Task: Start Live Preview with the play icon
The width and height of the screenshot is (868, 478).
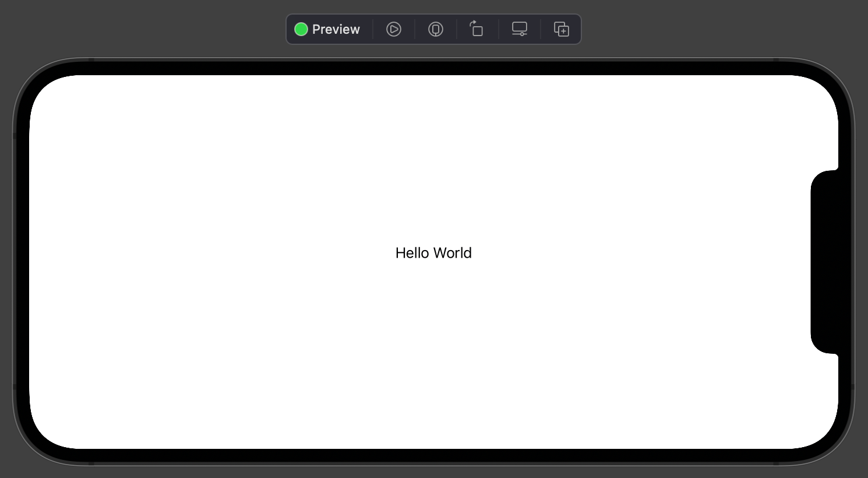Action: tap(394, 29)
